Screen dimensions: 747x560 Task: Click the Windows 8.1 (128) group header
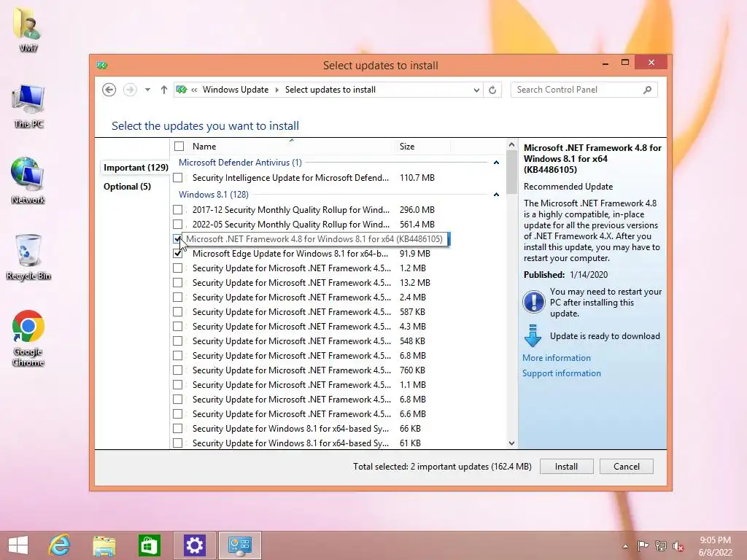tap(214, 194)
